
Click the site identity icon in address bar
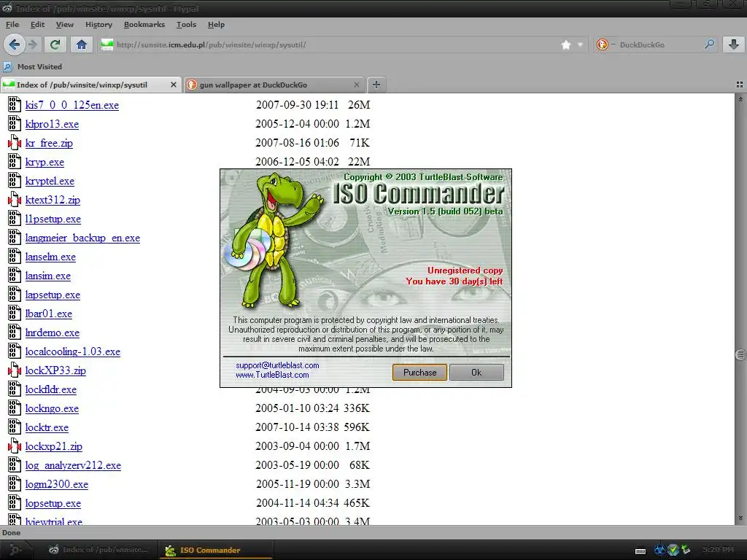point(107,44)
